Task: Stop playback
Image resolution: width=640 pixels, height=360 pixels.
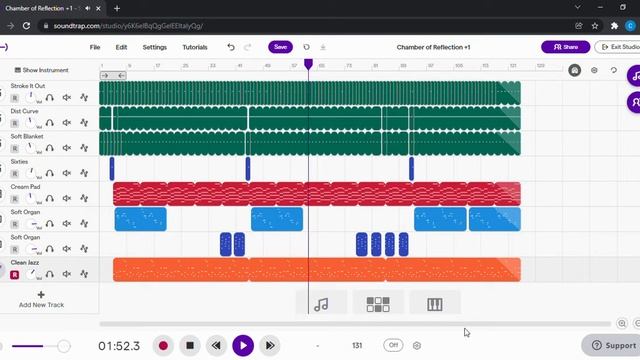Action: [x=190, y=346]
